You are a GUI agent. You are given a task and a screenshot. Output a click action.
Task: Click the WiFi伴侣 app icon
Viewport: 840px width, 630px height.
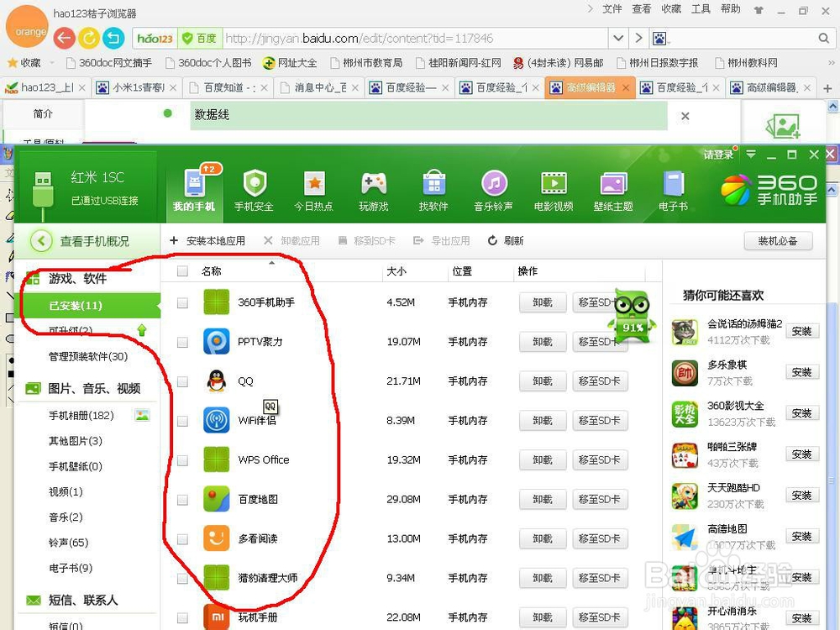tap(217, 421)
